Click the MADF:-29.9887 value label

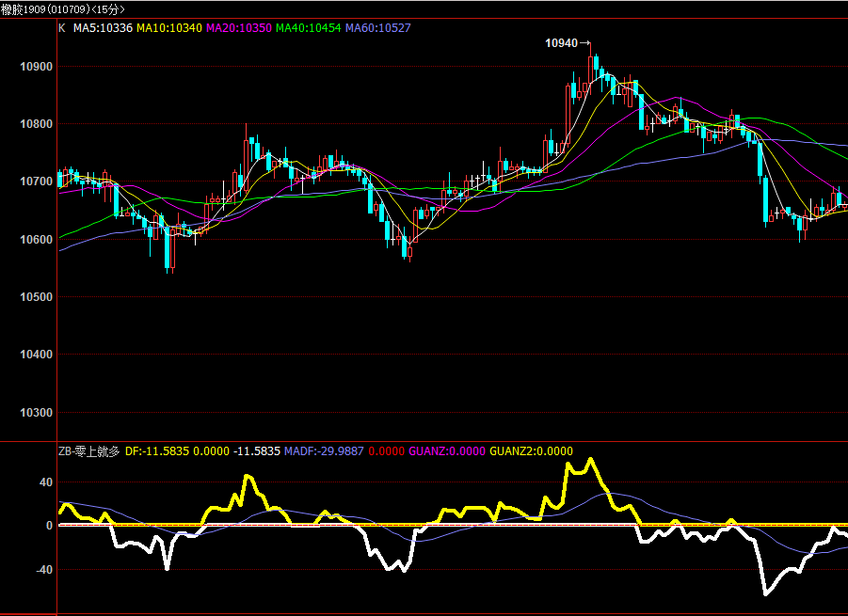[x=324, y=451]
